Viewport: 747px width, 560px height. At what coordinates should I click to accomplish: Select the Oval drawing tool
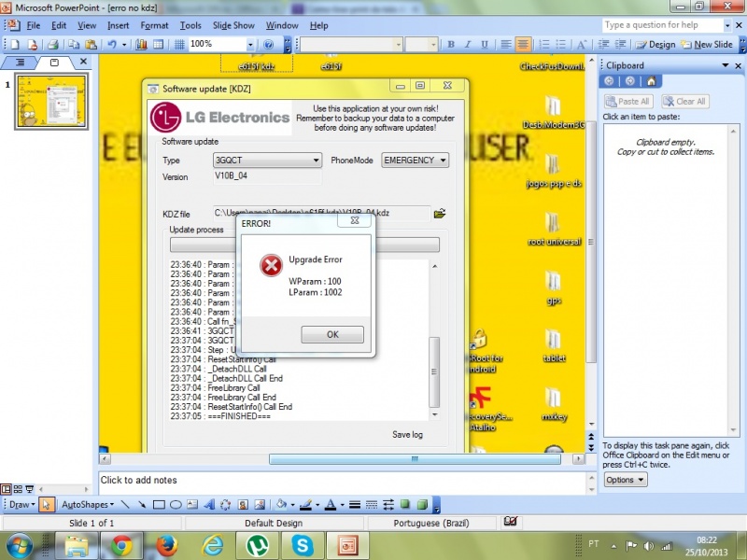pyautogui.click(x=176, y=504)
